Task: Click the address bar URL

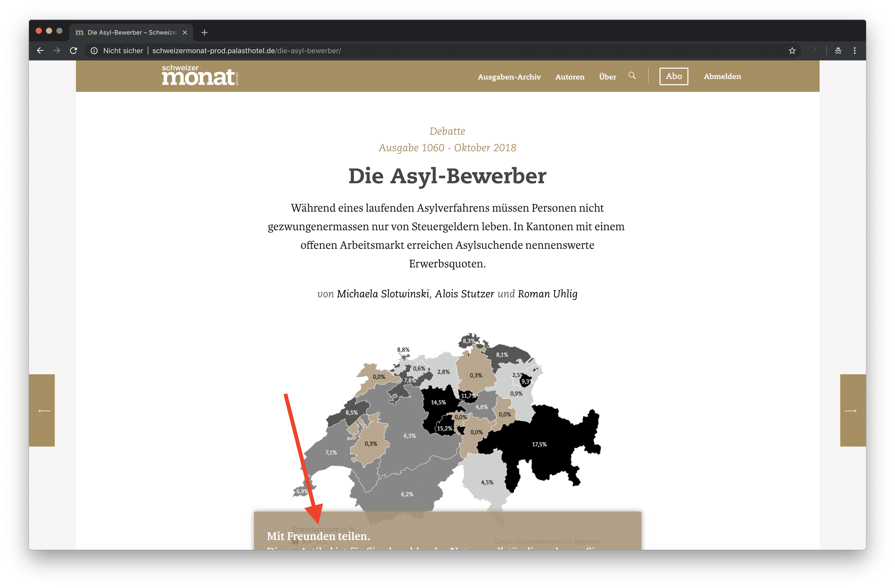Action: coord(247,51)
